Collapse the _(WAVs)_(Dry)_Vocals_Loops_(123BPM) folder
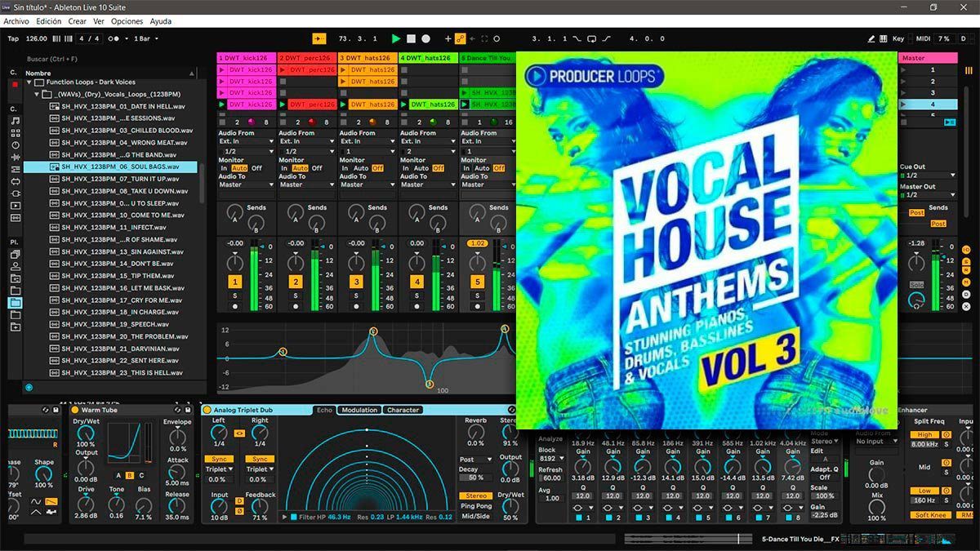Image resolution: width=980 pixels, height=551 pixels. click(38, 95)
